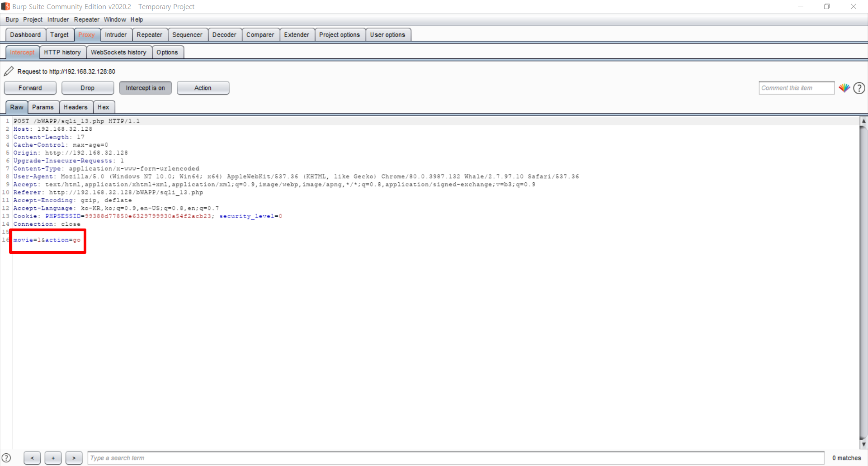Open the Repeater menu in the menu bar
This screenshot has width=868, height=466.
[x=87, y=19]
